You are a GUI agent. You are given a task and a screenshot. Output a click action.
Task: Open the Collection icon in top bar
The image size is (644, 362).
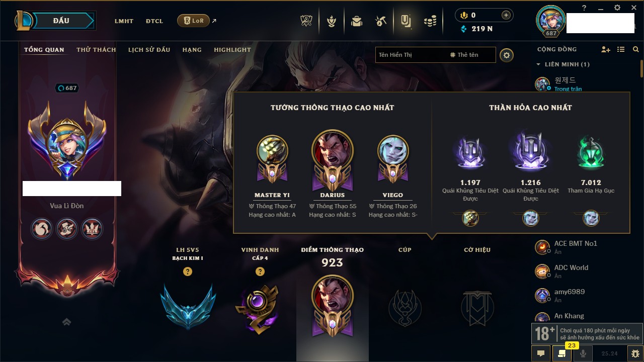pos(406,21)
